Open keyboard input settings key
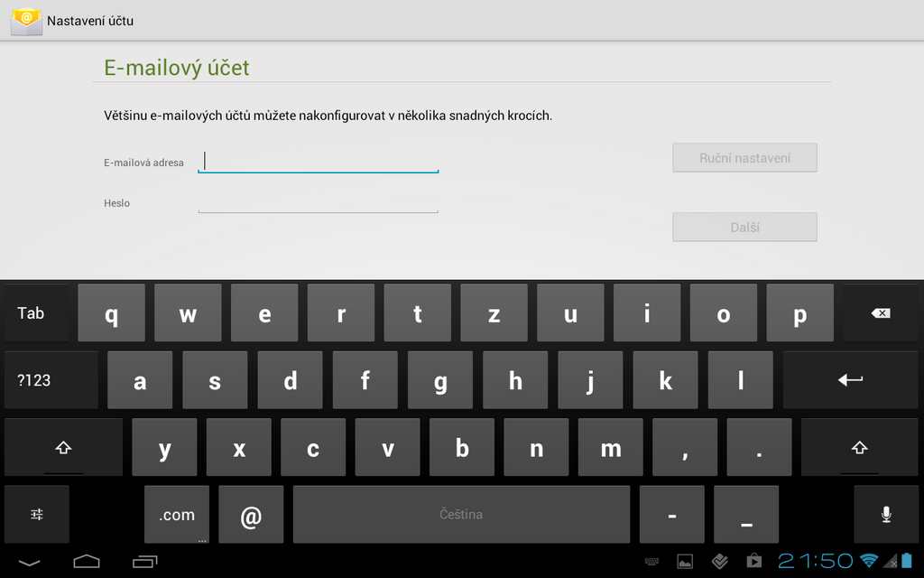The height and width of the screenshot is (578, 924). (x=37, y=514)
